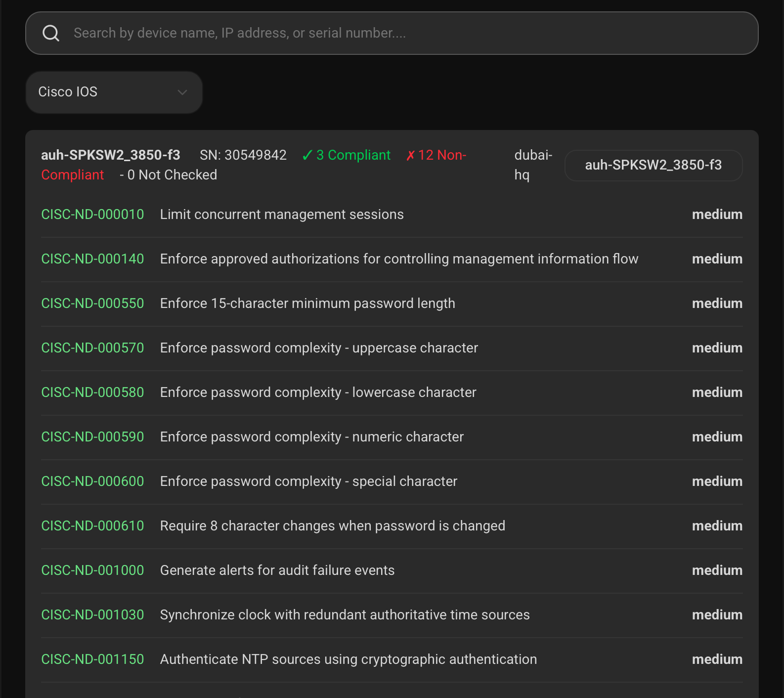Screen dimensions: 784x698
Task: Open rule CISC-ND-000140
Action: point(92,259)
